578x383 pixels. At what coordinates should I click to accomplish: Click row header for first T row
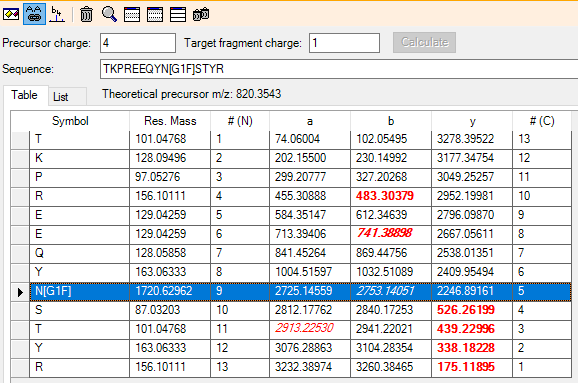(20, 140)
